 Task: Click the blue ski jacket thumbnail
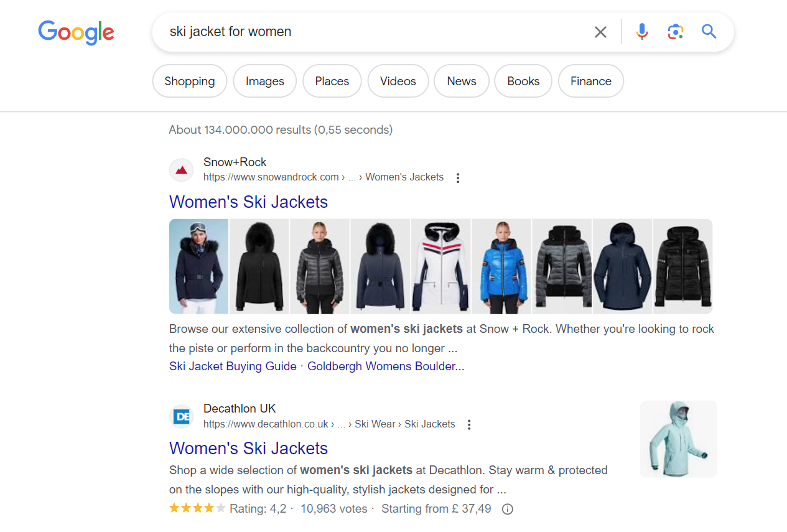(x=501, y=266)
